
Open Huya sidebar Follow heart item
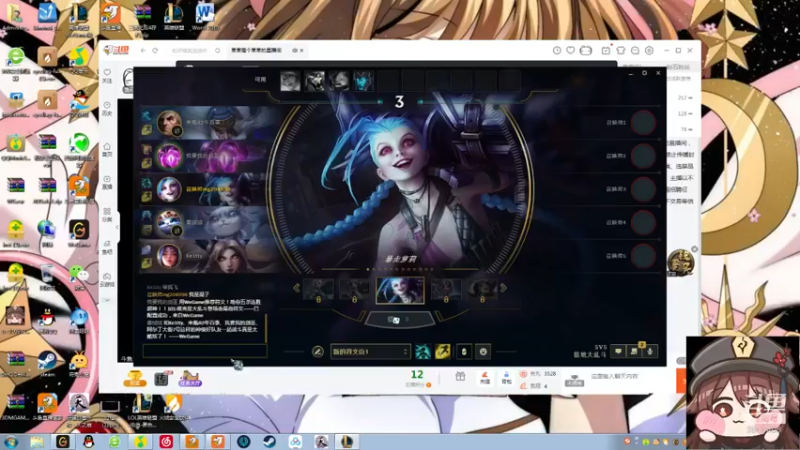tap(107, 76)
